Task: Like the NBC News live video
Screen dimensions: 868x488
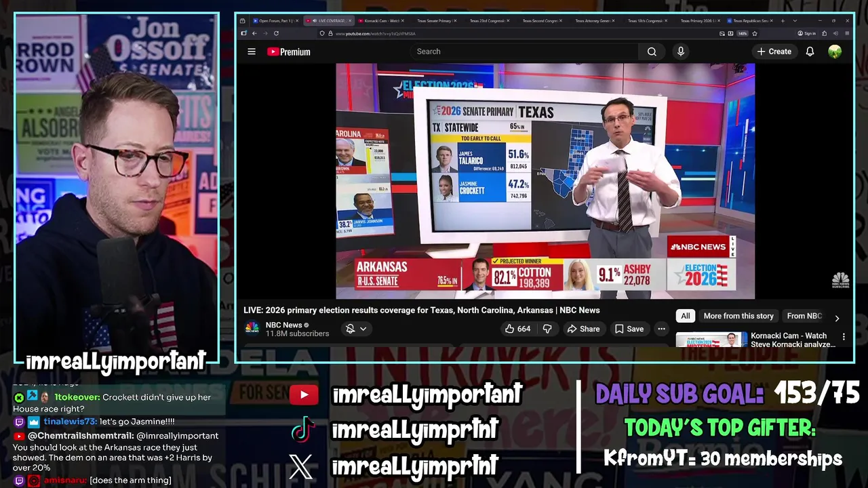Action: coord(517,329)
